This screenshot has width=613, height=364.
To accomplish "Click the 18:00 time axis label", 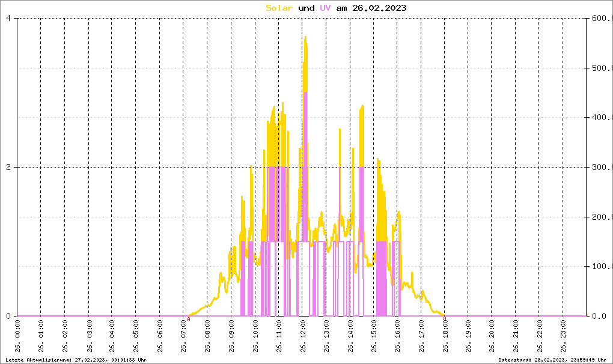I will 445,339.
